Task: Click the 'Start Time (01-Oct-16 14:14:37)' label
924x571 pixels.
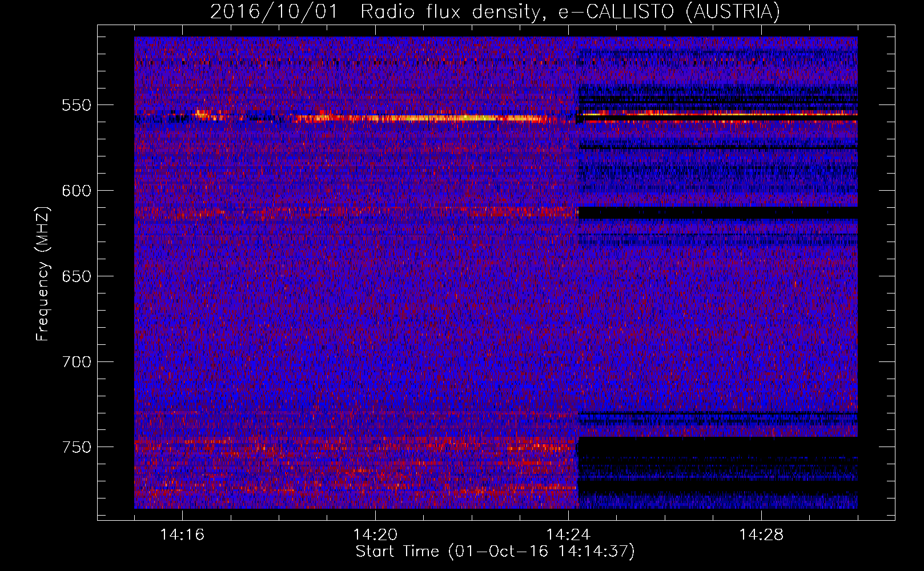Action: tap(495, 552)
